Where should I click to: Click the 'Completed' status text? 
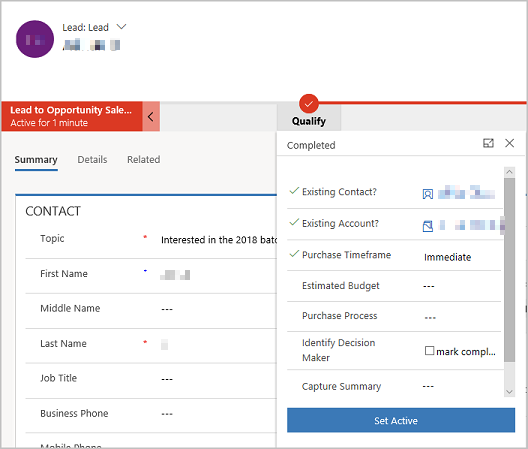point(311,145)
